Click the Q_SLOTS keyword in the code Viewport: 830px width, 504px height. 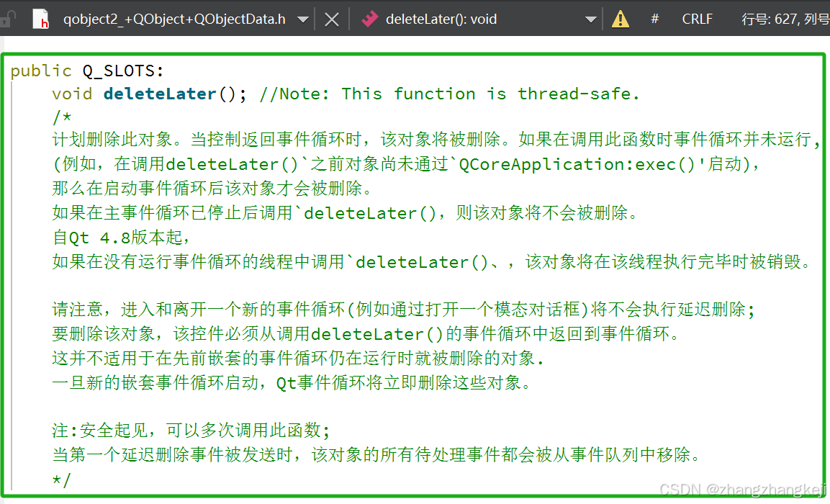pos(119,71)
